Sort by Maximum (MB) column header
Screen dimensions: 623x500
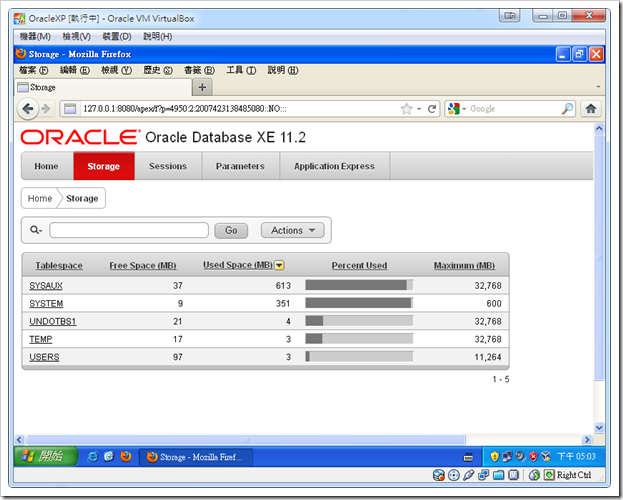[464, 266]
